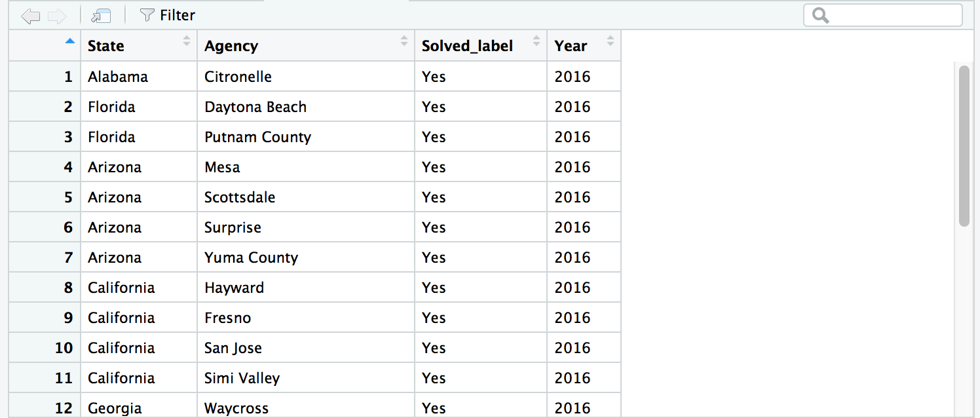The image size is (980, 418).
Task: Sort by the Agency column arrows
Action: click(404, 41)
